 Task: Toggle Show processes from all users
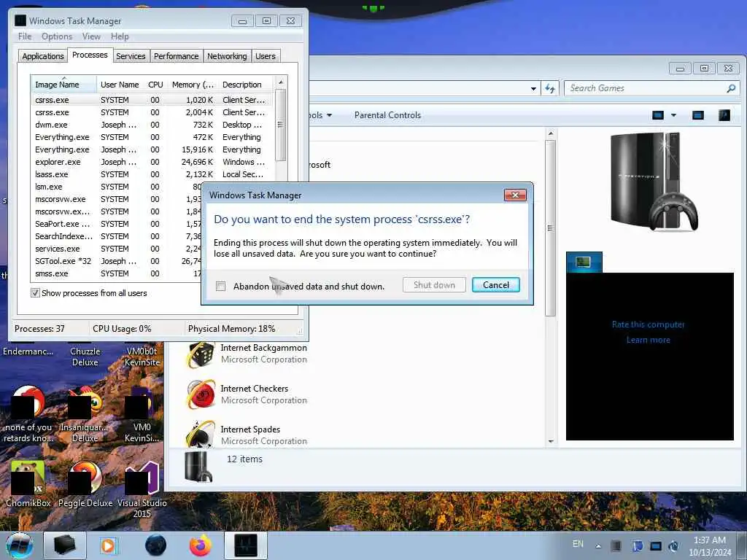(x=35, y=293)
